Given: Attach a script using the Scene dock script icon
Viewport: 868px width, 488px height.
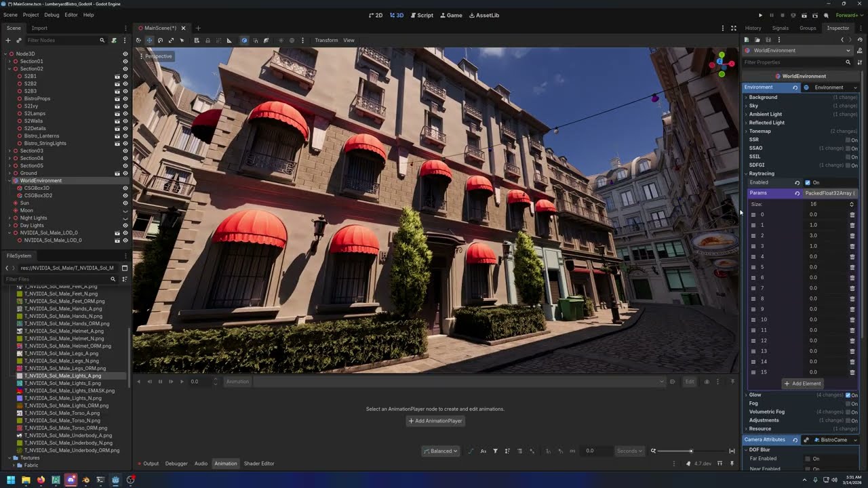Looking at the screenshot, I should 114,40.
